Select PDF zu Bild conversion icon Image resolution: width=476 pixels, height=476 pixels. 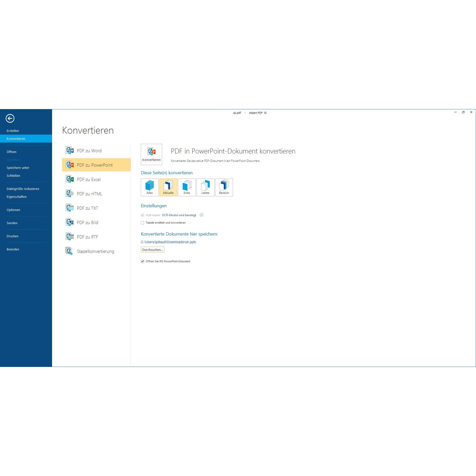[70, 222]
